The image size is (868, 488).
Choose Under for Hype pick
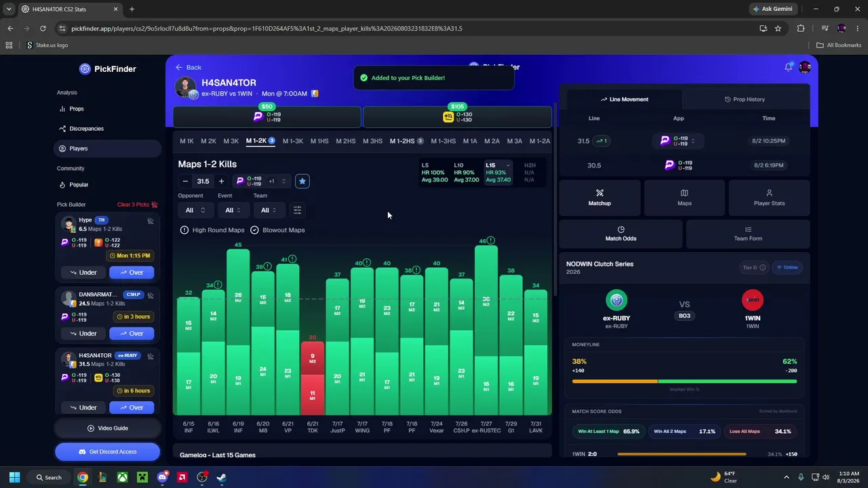[83, 272]
